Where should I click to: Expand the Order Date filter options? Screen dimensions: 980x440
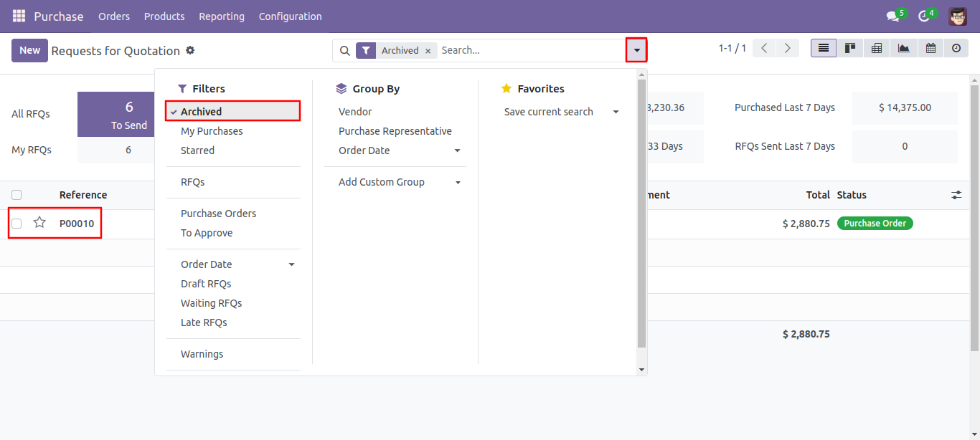point(233,264)
